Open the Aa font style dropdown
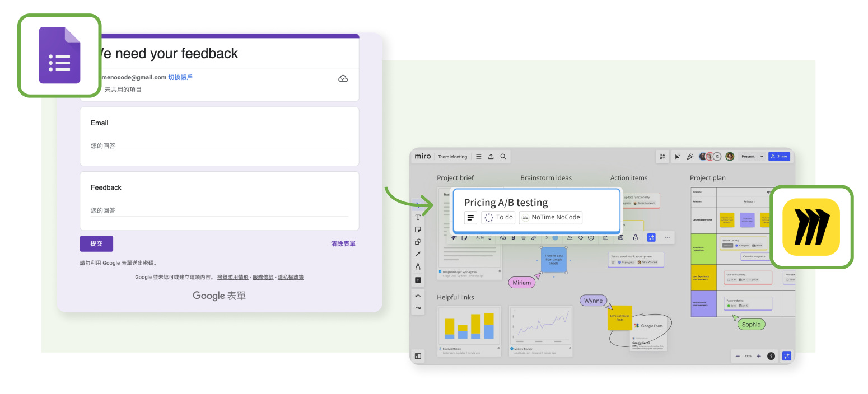868x394 pixels. [502, 237]
